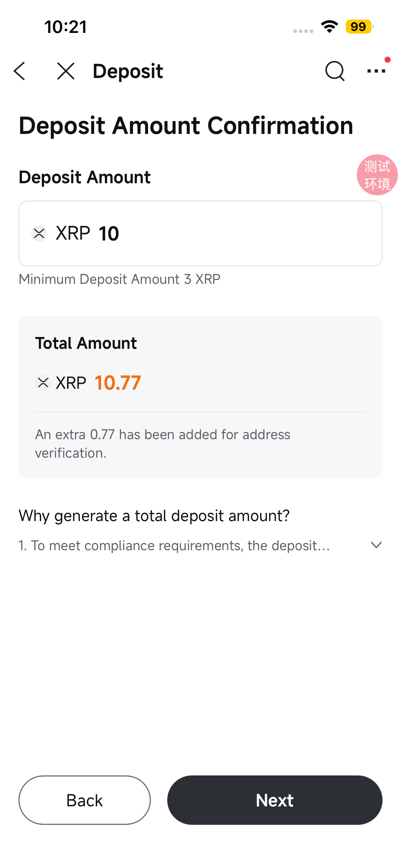
Task: Tap the orange 10.77 total amount
Action: pos(118,383)
